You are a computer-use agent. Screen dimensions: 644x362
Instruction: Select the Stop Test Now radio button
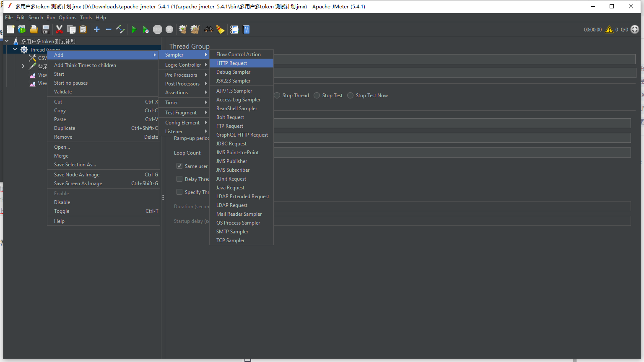coord(351,96)
